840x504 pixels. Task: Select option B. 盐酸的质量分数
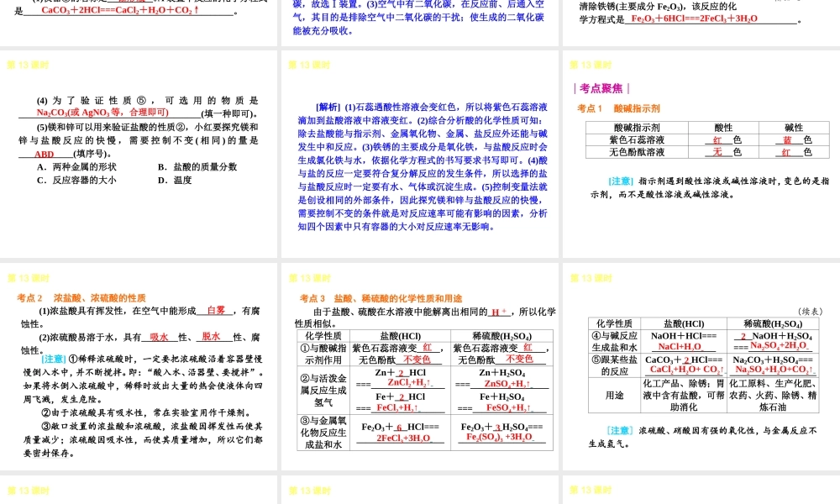(197, 167)
